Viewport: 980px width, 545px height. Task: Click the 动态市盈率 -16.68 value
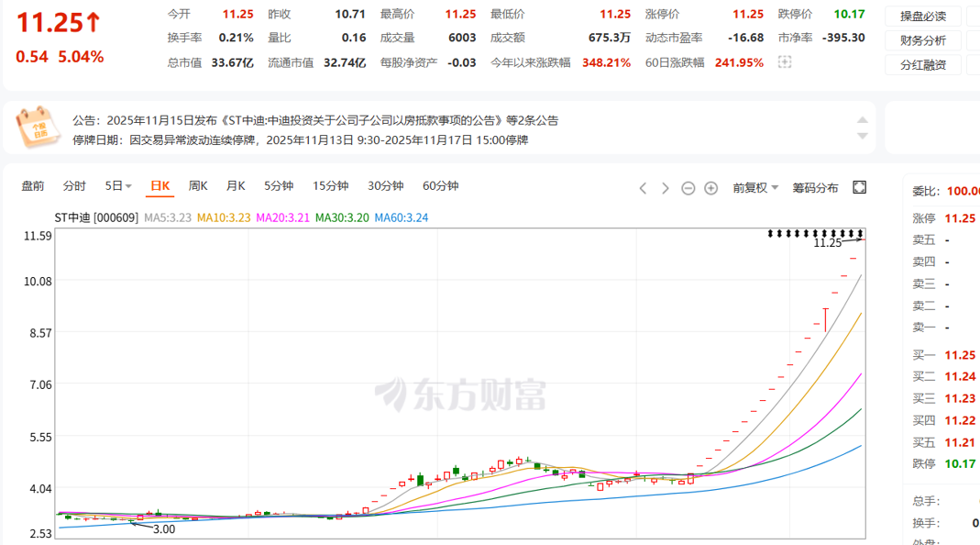coord(745,38)
